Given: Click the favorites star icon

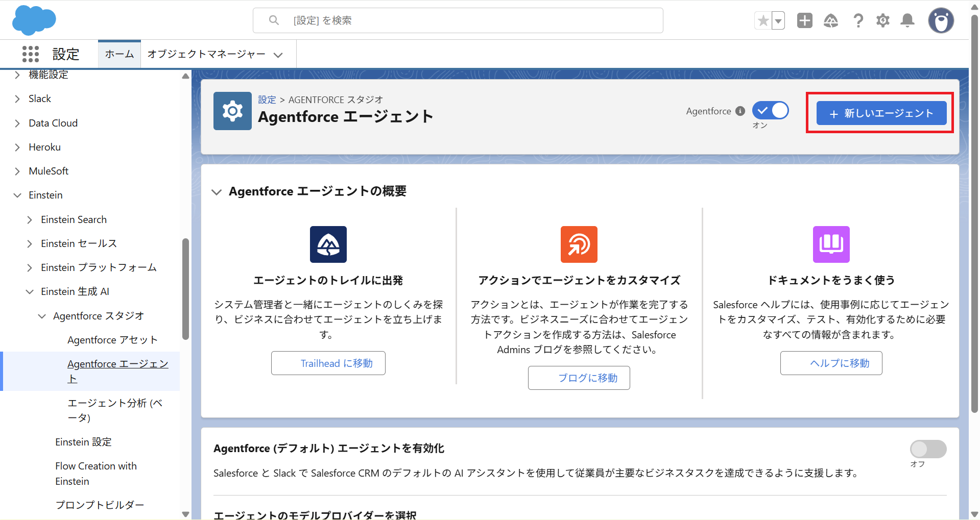Looking at the screenshot, I should pyautogui.click(x=763, y=21).
